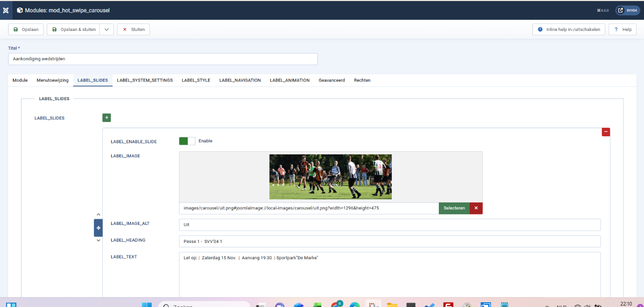Switch to the LABEL_STYLE tab
Screen dimensions: 644x307
196,80
